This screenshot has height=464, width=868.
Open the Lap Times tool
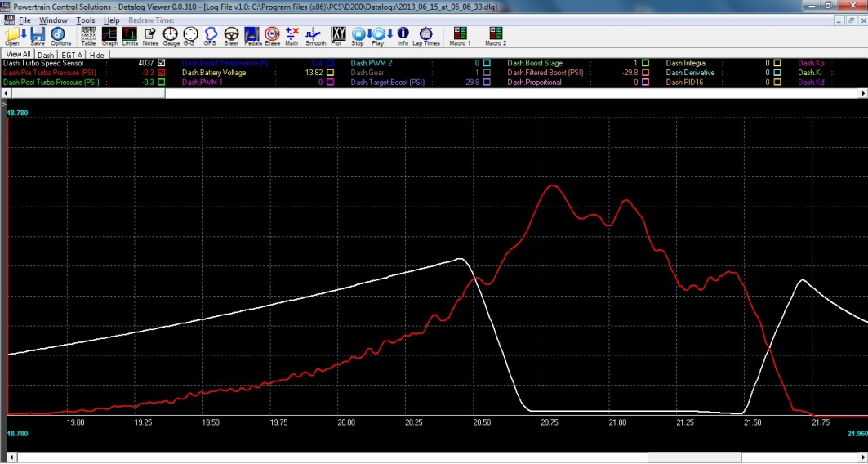425,35
